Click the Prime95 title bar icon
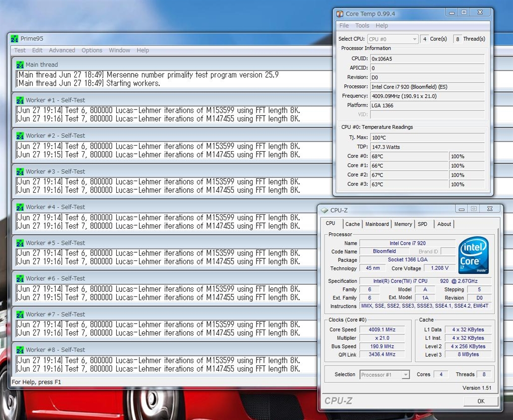Viewport: 513px width, 420px height. [15, 39]
